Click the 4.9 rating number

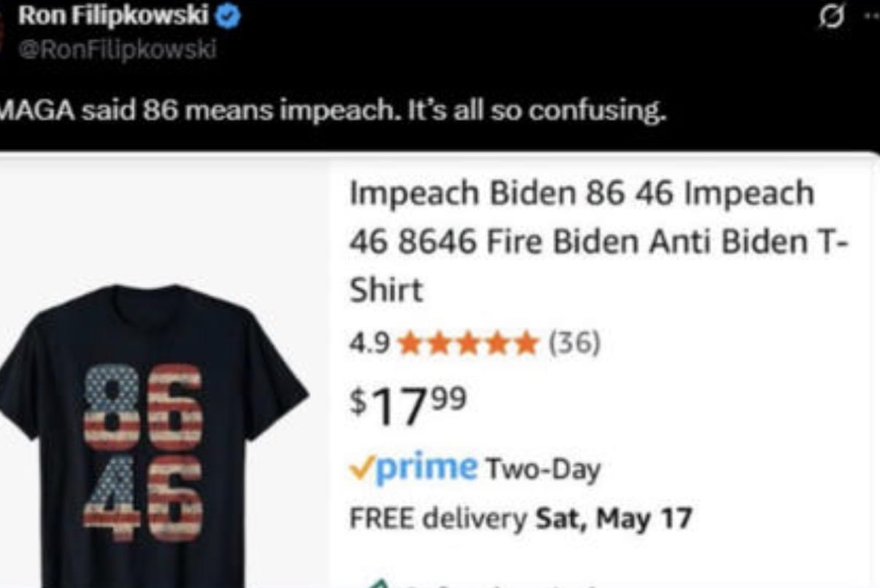(x=370, y=342)
